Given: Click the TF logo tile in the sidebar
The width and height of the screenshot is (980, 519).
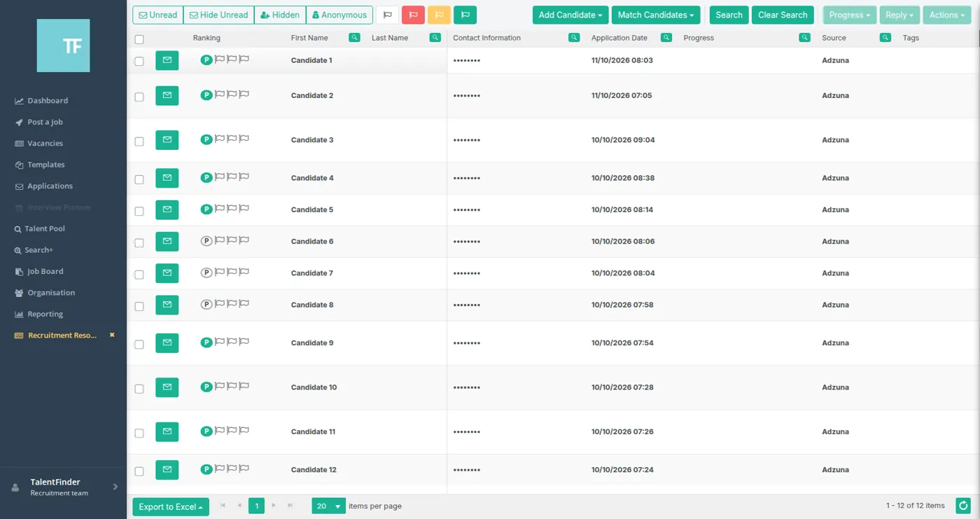Looking at the screenshot, I should [x=63, y=46].
